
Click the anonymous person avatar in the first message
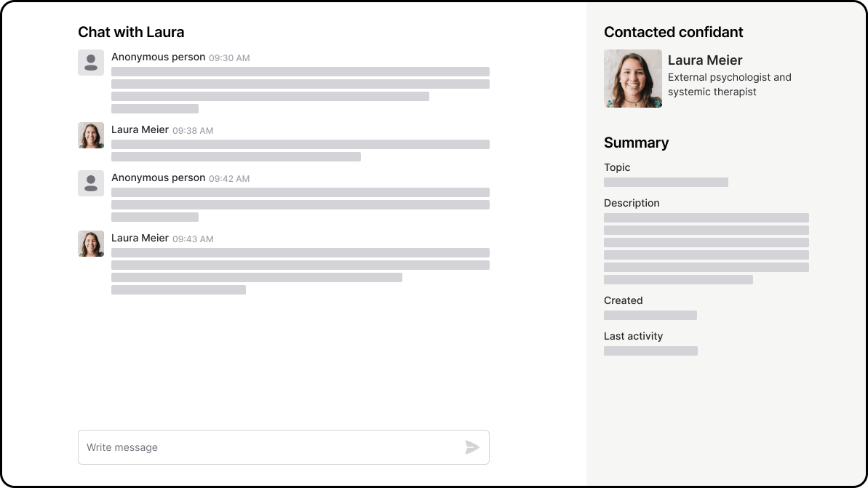pos(91,63)
